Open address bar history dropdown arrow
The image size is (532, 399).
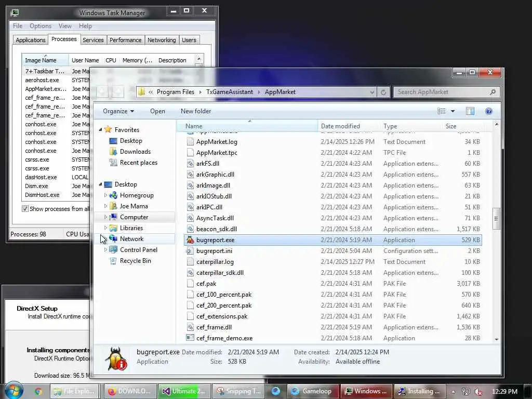pyautogui.click(x=372, y=92)
